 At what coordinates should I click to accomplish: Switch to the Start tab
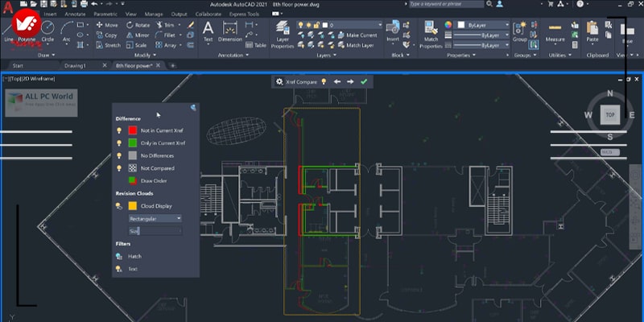[18, 65]
